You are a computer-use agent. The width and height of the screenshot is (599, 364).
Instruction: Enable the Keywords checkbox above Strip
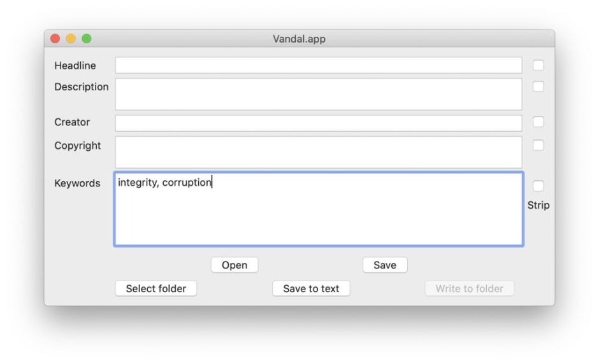tap(538, 186)
